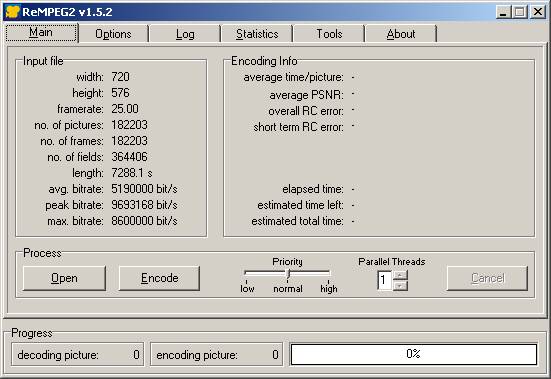
Task: View the Statistics tab
Action: pyautogui.click(x=257, y=34)
